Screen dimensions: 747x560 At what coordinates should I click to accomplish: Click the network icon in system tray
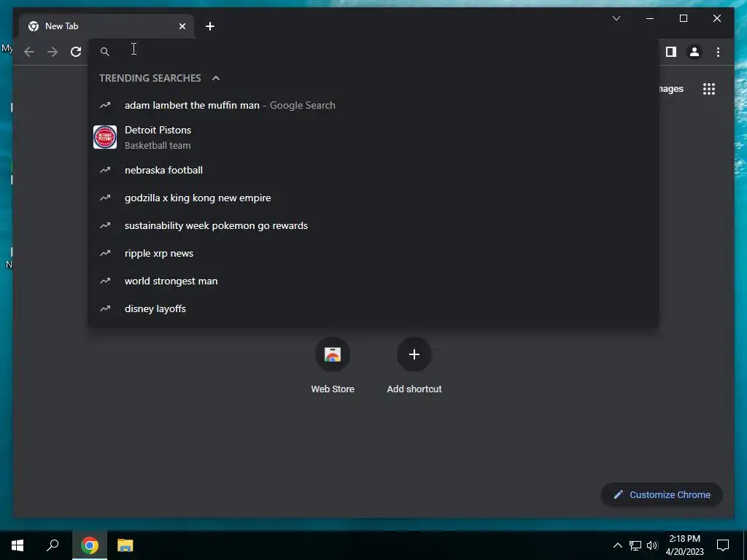coord(635,545)
